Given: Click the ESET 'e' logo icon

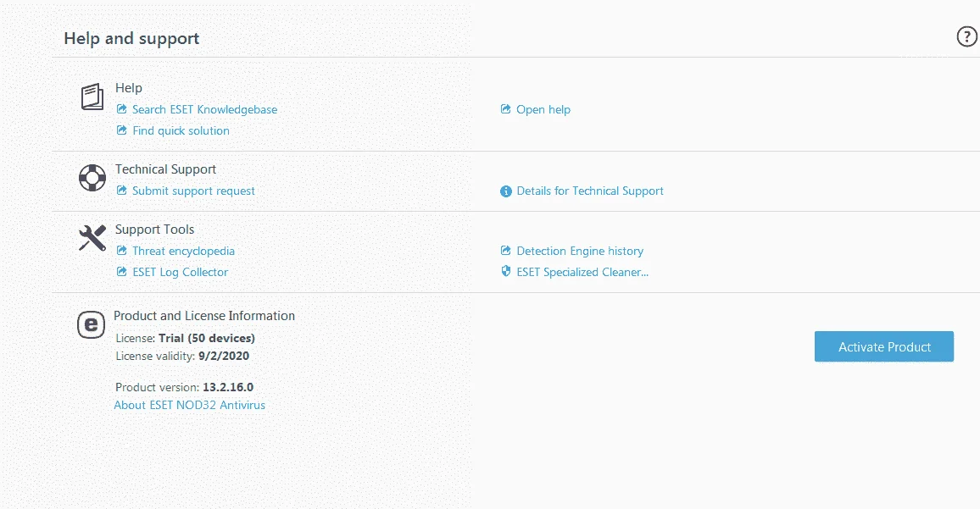Looking at the screenshot, I should point(92,324).
